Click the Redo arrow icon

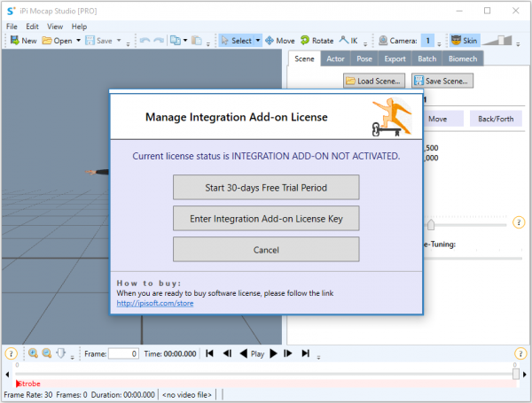(159, 41)
